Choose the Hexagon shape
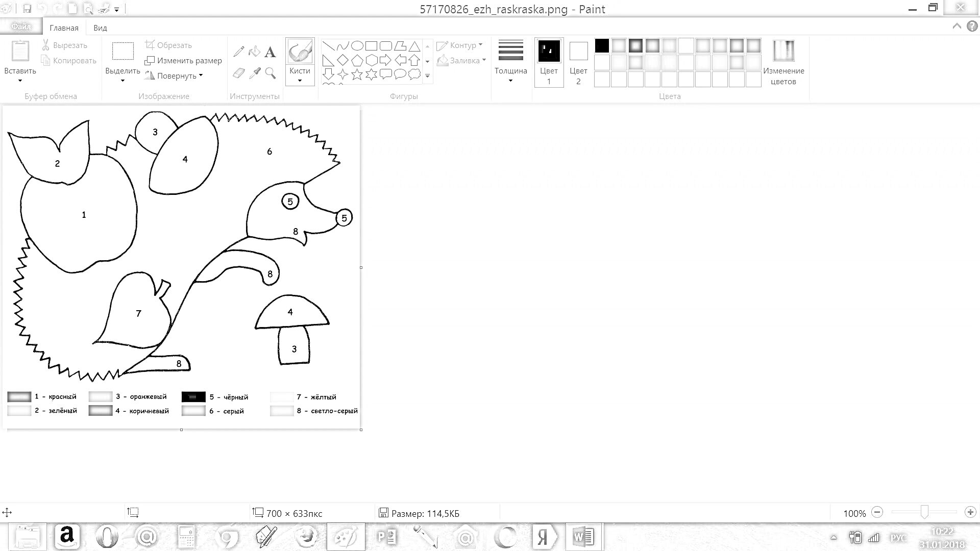 coord(371,60)
